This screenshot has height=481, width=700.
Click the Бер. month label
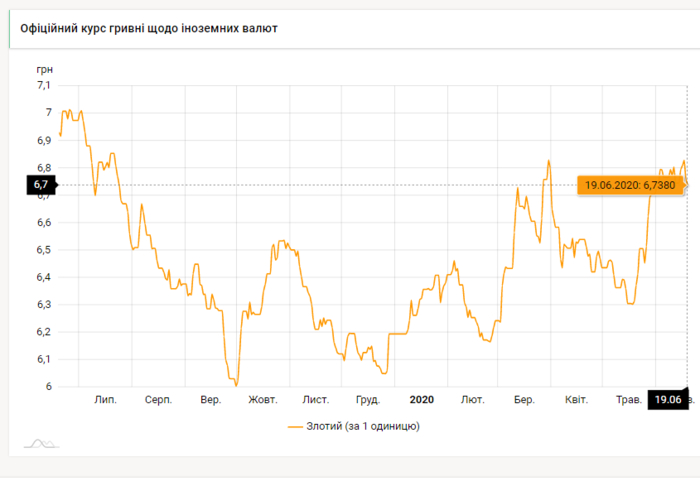pyautogui.click(x=524, y=400)
